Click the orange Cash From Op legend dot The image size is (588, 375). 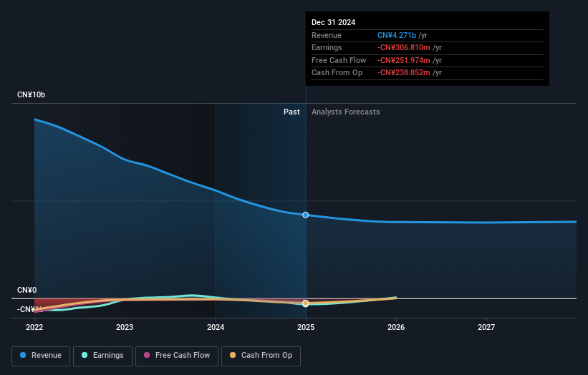click(x=233, y=355)
